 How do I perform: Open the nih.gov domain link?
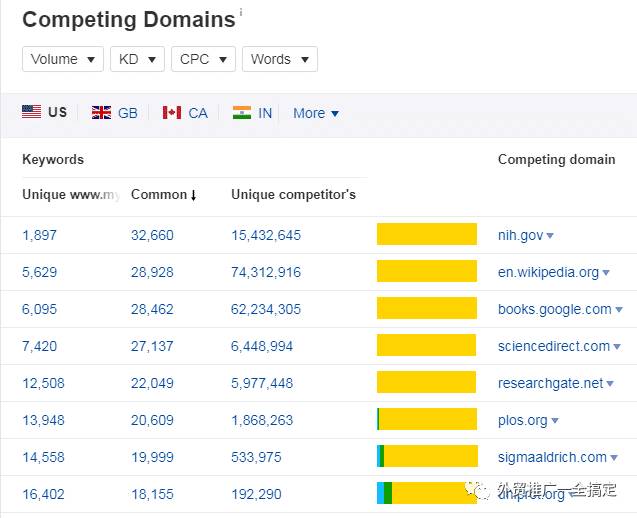(x=520, y=235)
